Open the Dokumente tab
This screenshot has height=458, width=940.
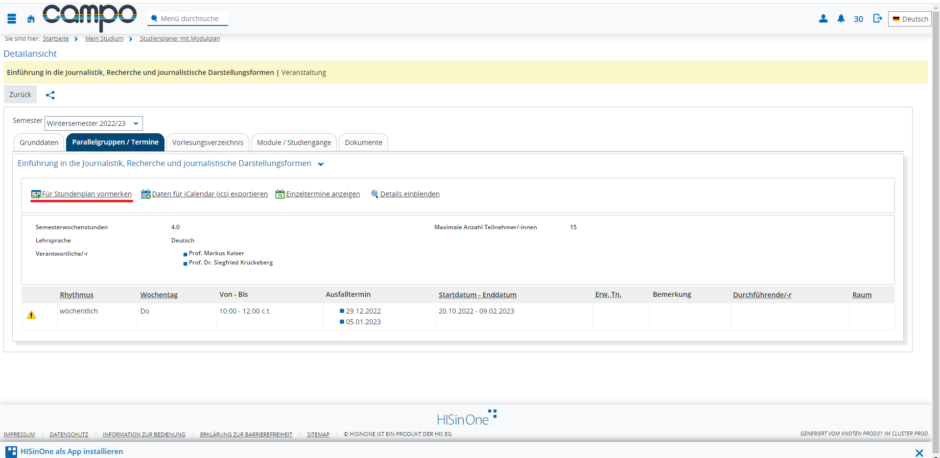click(x=363, y=142)
